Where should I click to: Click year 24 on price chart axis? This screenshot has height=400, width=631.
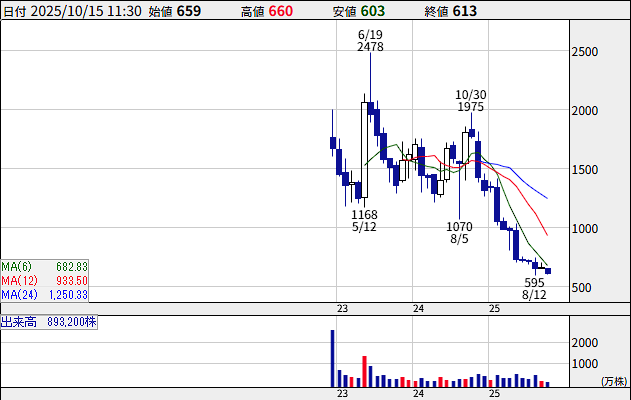click(x=418, y=309)
